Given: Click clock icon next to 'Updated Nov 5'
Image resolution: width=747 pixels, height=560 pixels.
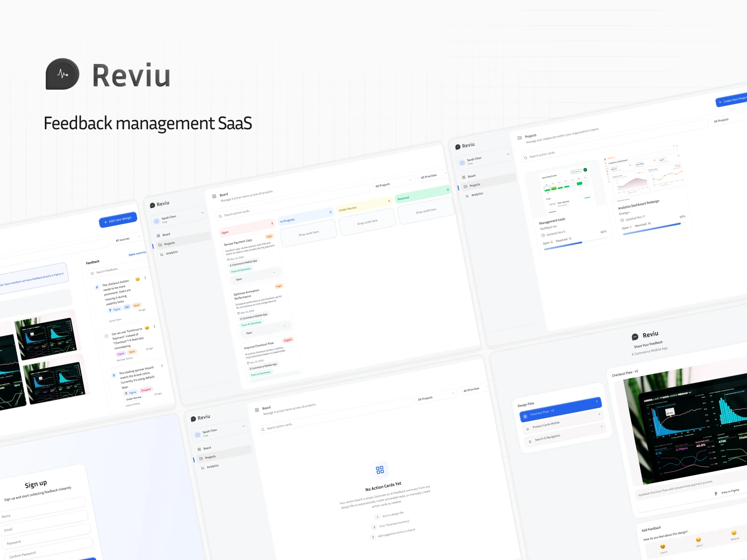Looking at the screenshot, I should pyautogui.click(x=543, y=235).
